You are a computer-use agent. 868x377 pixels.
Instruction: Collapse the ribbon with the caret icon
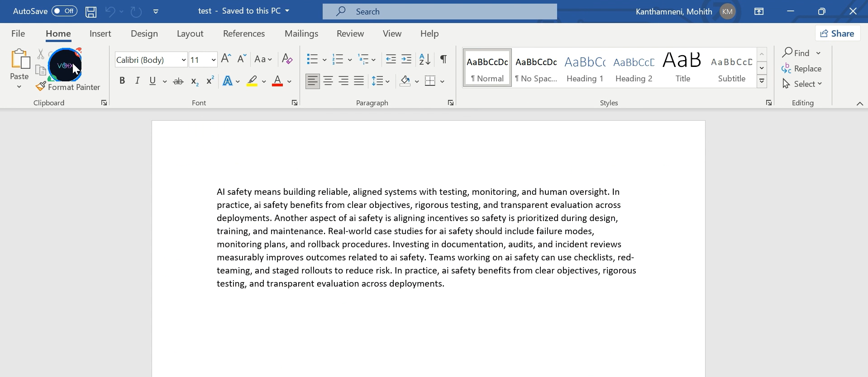pyautogui.click(x=860, y=104)
